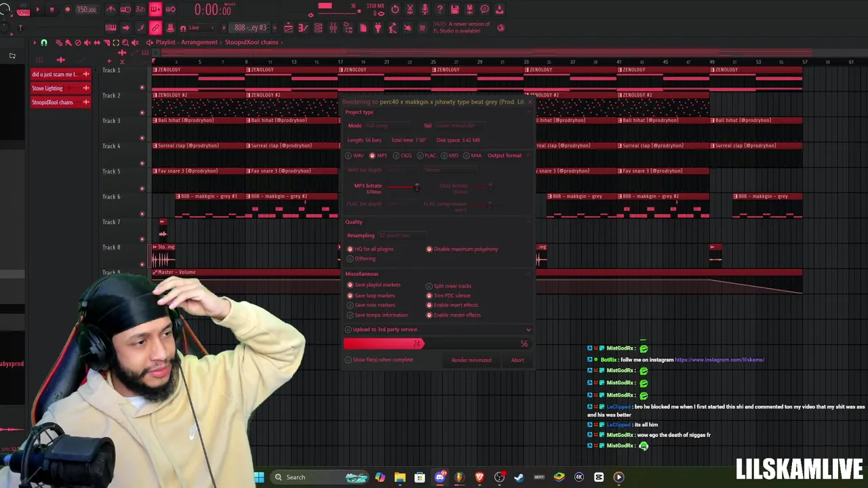
Task: Open the help question mark icon
Action: 439,9
